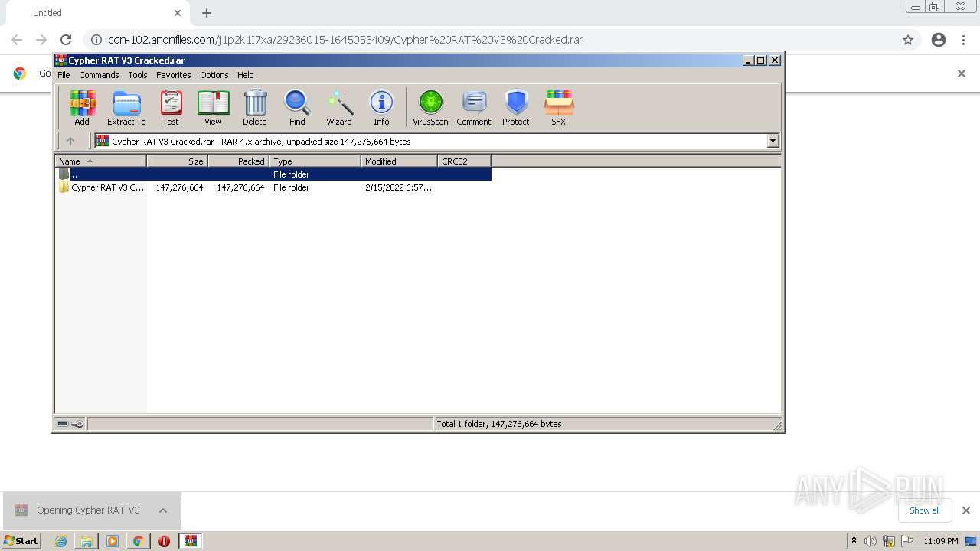Open the file explorer taskbar icon
This screenshot has height=551, width=980.
87,541
